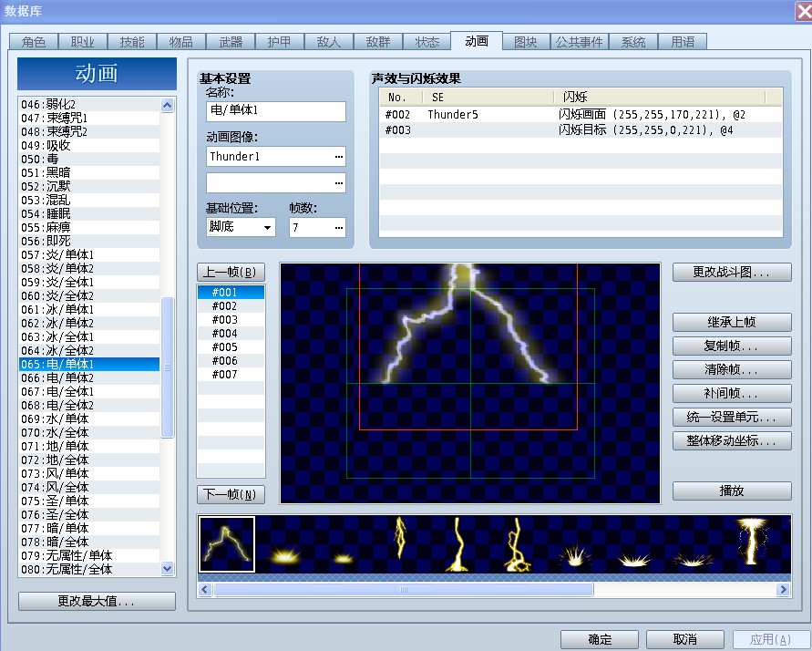Switch to the 系统 tab
Viewport: 812px width, 651px height.
click(x=633, y=42)
